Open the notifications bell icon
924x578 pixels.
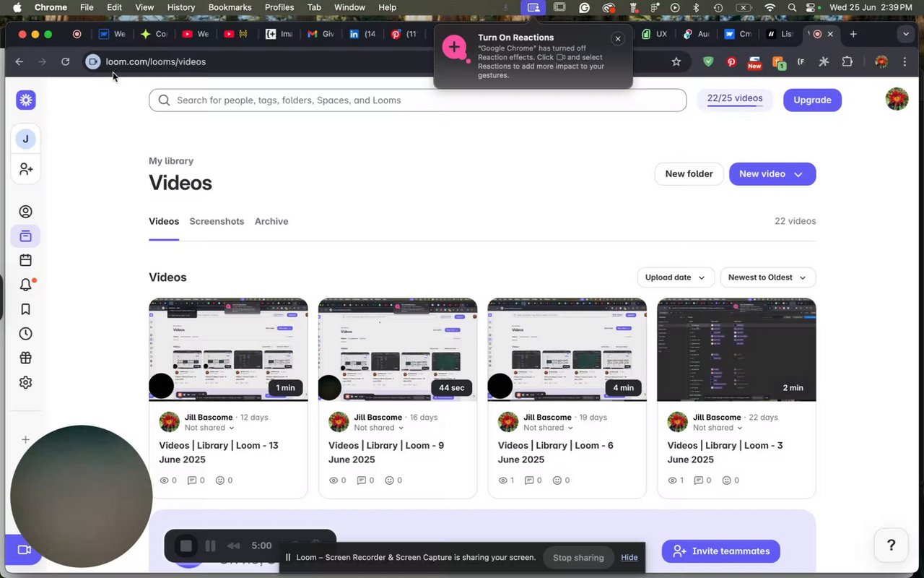pos(26,285)
